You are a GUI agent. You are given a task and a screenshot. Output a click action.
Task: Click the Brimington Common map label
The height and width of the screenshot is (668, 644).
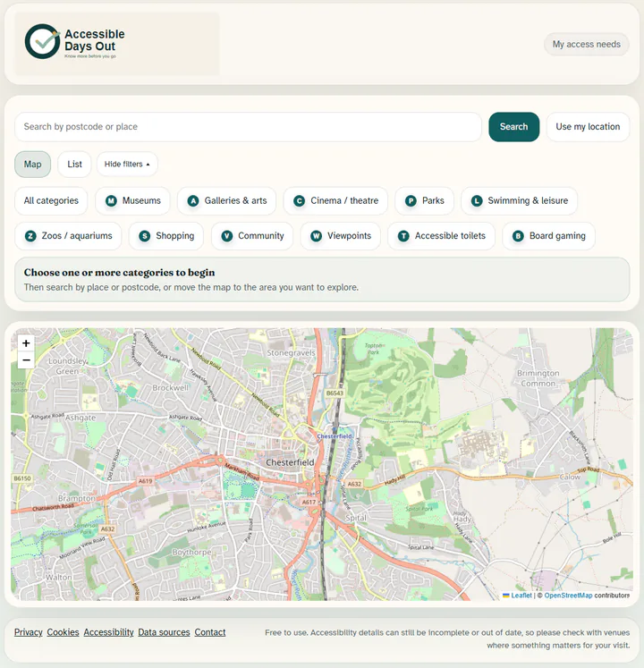pyautogui.click(x=538, y=378)
